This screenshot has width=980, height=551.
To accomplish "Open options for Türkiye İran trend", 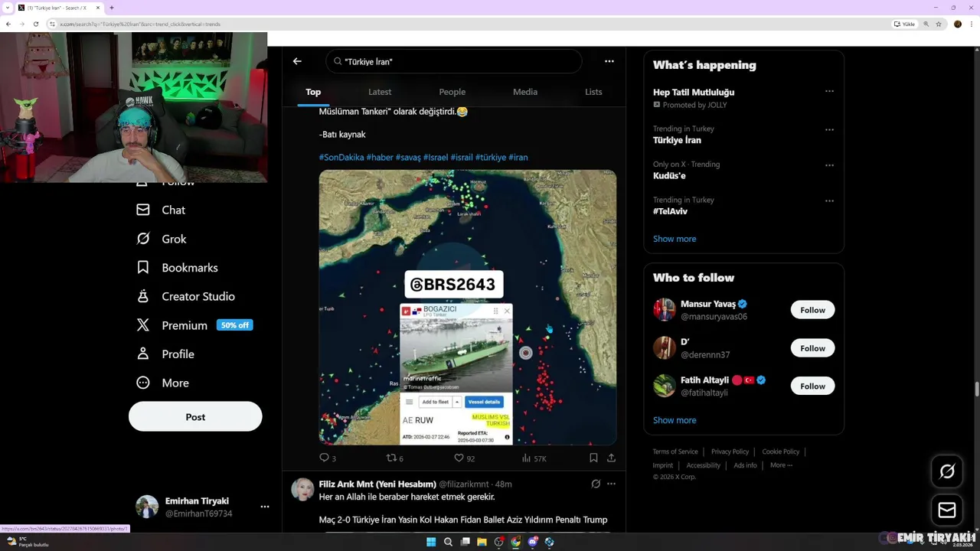I will 829,129.
